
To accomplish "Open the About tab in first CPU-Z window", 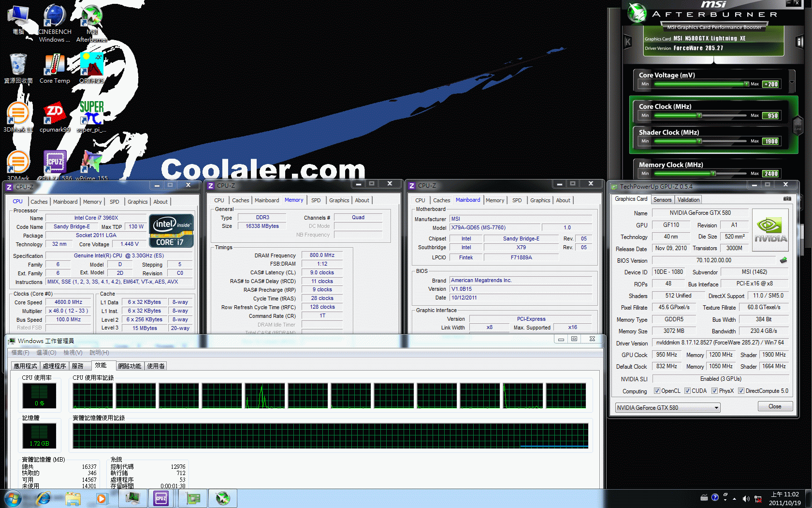I will pos(160,202).
